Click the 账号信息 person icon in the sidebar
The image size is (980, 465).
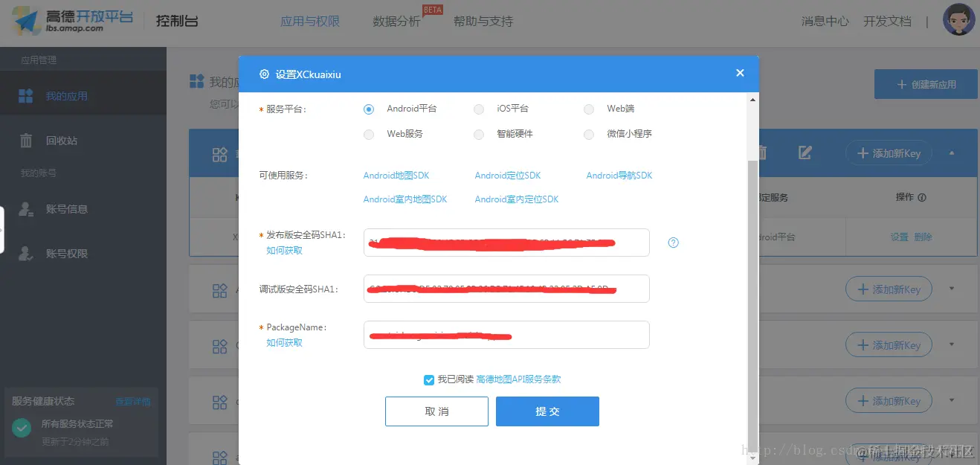(x=27, y=208)
